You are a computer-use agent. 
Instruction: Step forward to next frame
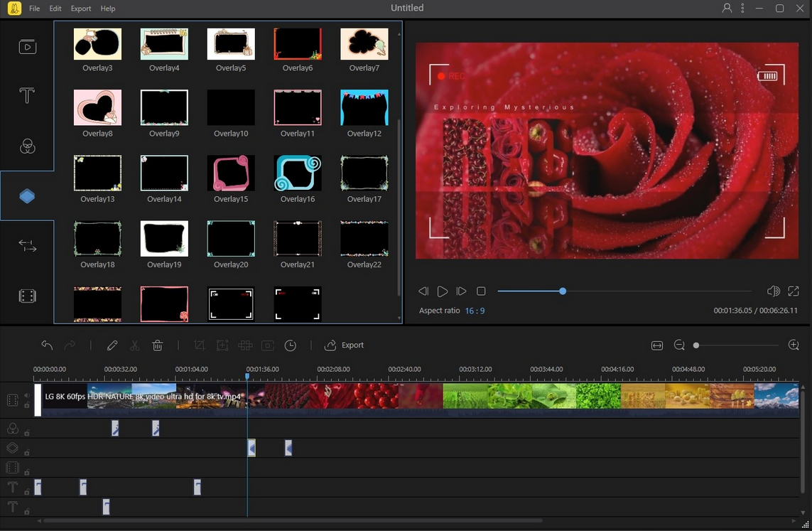(461, 291)
